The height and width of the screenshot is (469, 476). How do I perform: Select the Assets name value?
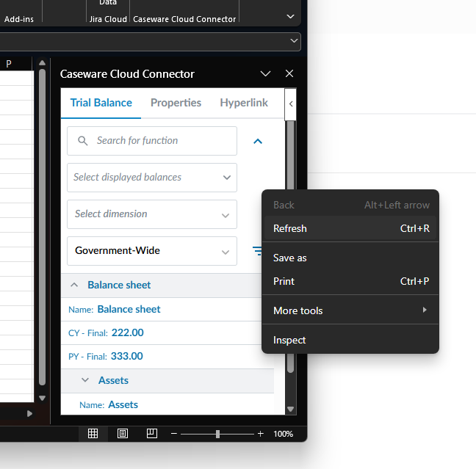(x=123, y=404)
